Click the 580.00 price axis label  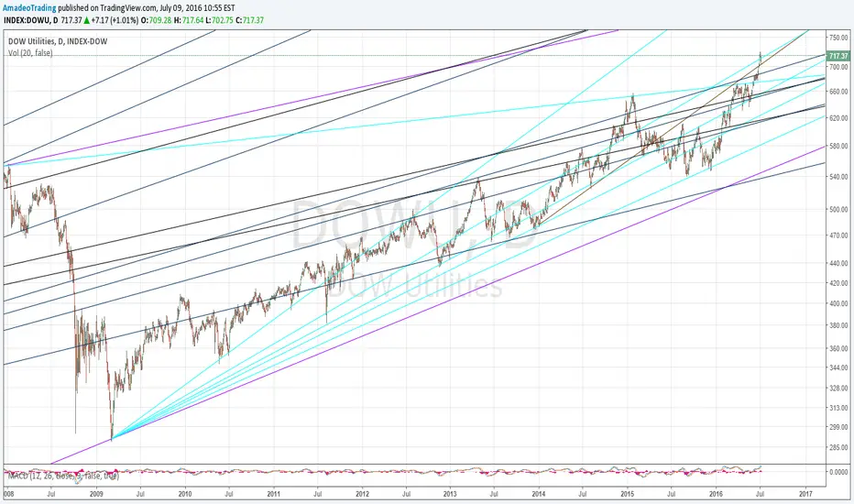[838, 147]
